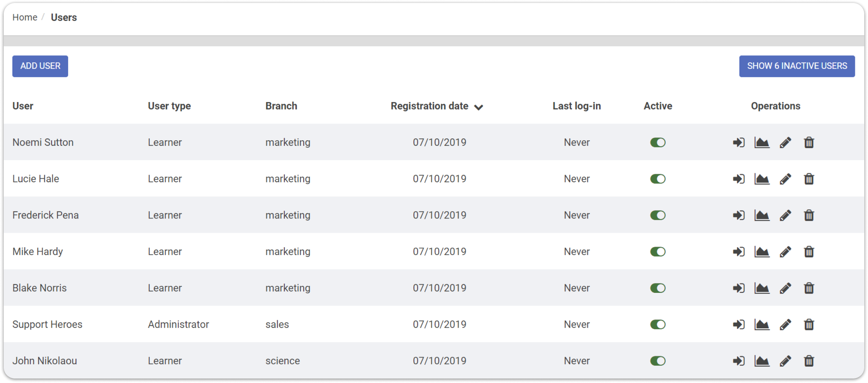
Task: Delete Lucie Hale with trash icon
Action: coord(809,179)
